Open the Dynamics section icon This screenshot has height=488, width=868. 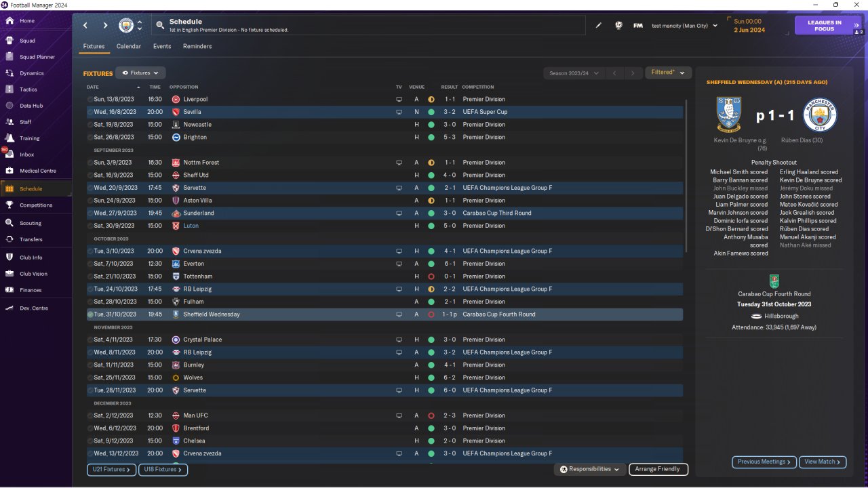click(x=9, y=73)
